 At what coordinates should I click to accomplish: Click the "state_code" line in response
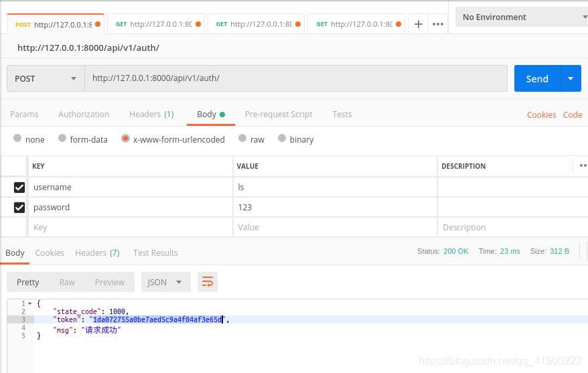coord(91,311)
